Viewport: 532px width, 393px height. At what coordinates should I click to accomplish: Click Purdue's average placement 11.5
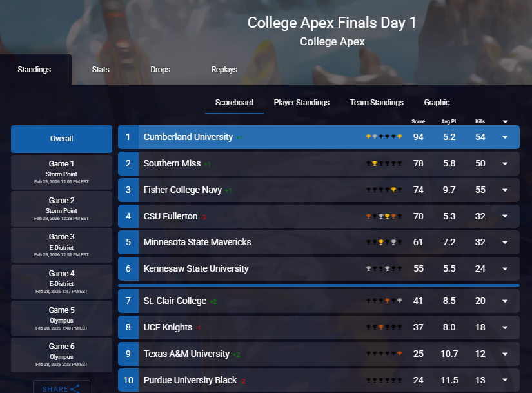tap(449, 380)
